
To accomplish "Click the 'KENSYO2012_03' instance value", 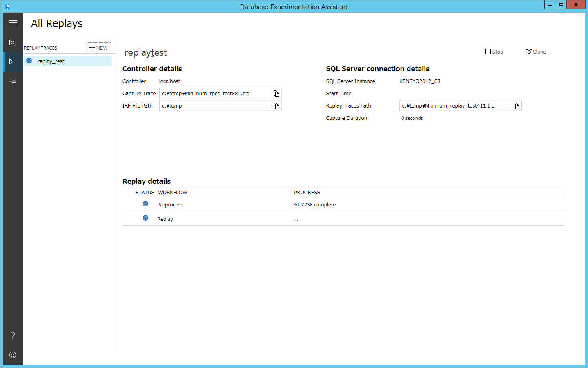I will [420, 81].
